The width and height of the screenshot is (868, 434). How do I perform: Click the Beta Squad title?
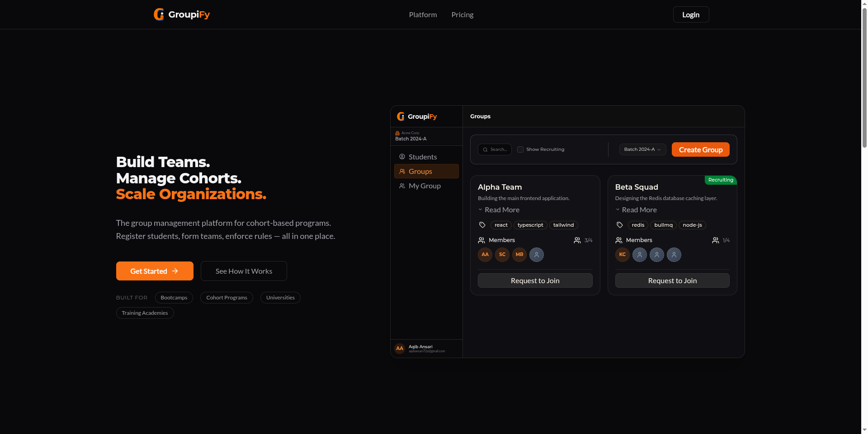tap(637, 187)
